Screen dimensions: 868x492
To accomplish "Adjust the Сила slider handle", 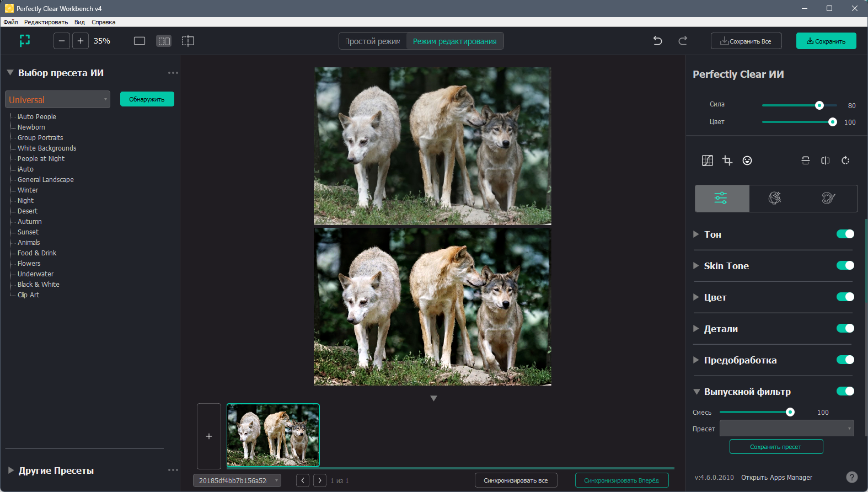I will 819,105.
